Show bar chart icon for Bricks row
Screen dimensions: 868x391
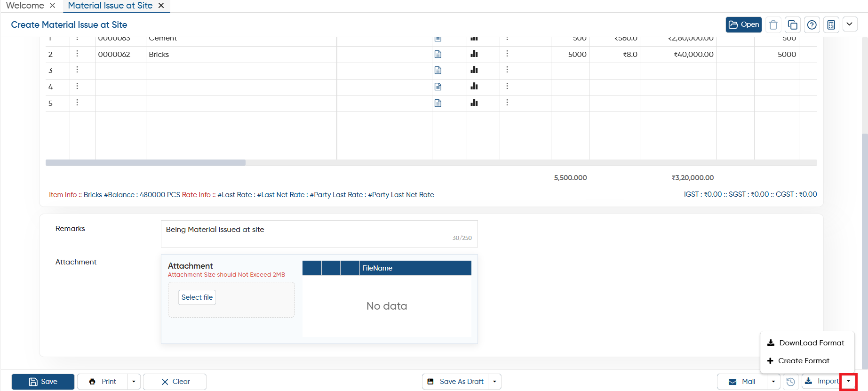[474, 54]
